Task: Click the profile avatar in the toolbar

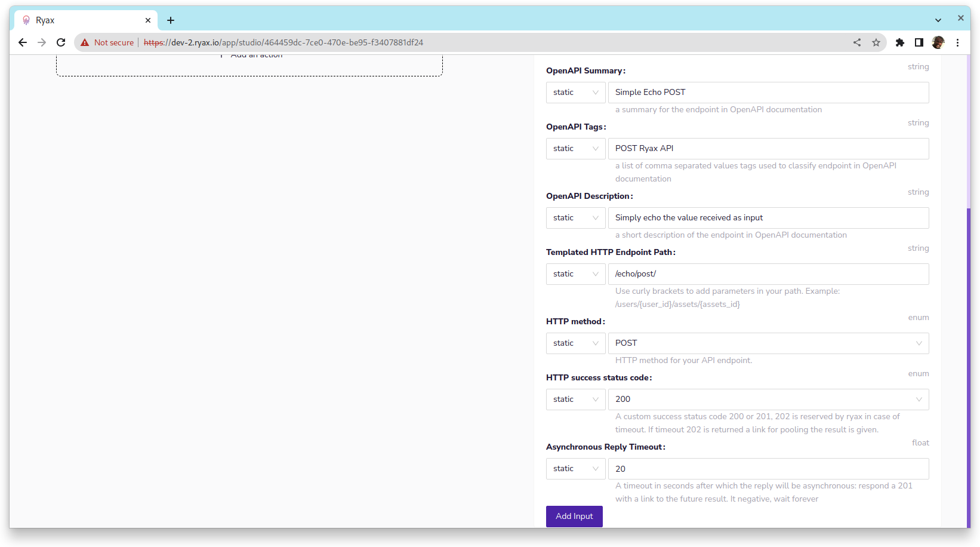Action: click(x=938, y=42)
